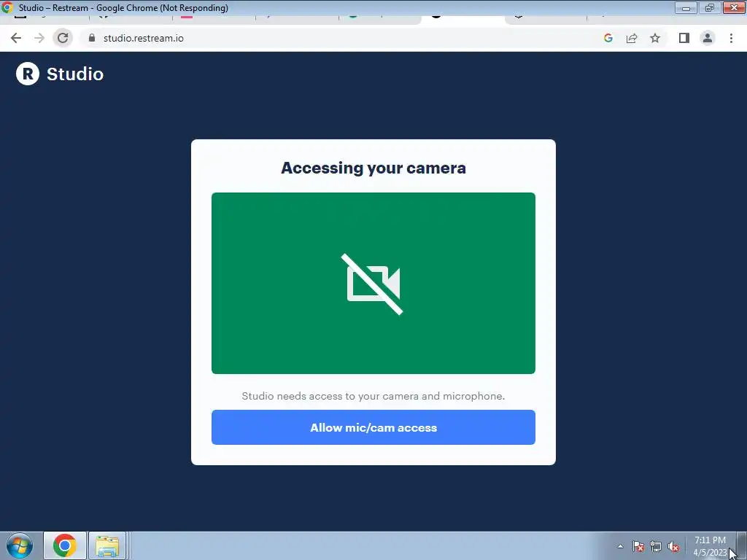Image resolution: width=747 pixels, height=560 pixels.
Task: Click the padlock site info icon
Action: [92, 38]
